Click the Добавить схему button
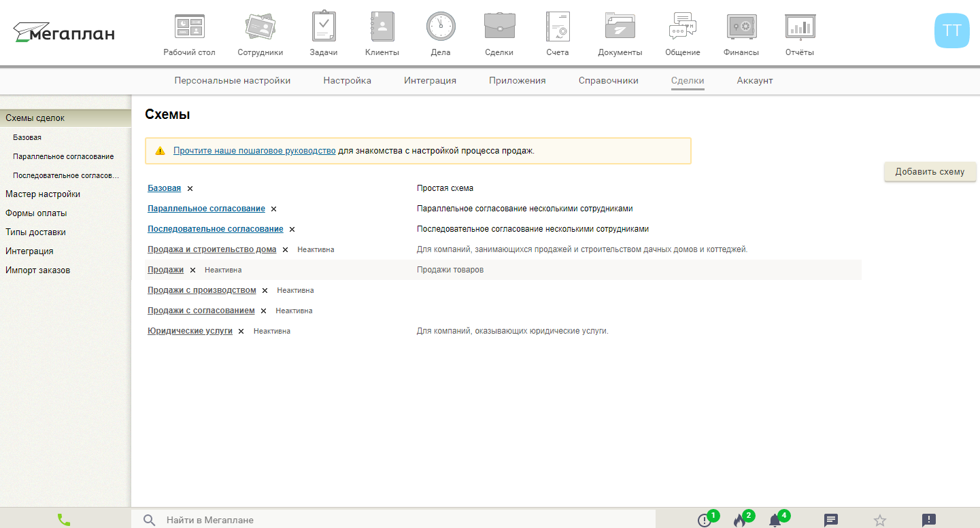 (930, 171)
